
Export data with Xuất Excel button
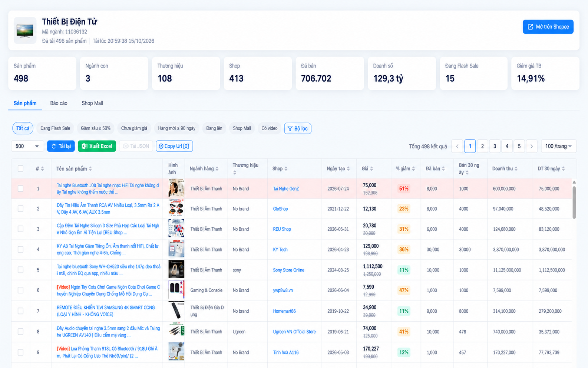tap(97, 146)
